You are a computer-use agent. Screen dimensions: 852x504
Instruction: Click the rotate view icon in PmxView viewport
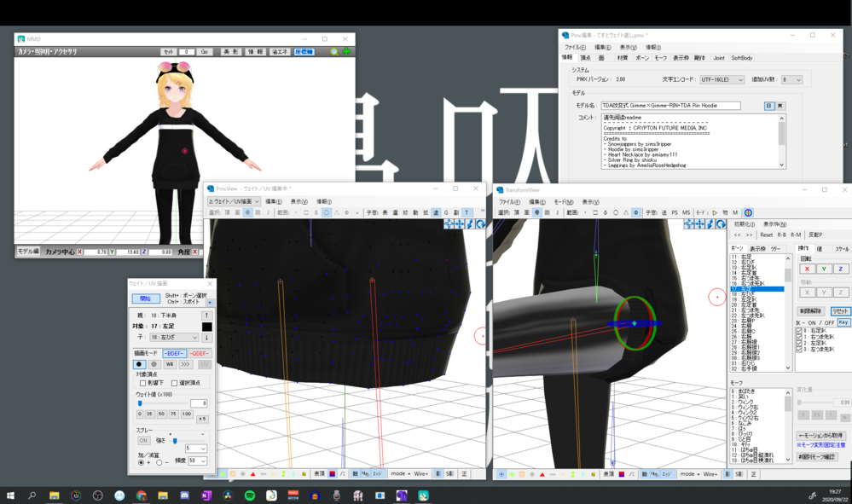point(480,223)
